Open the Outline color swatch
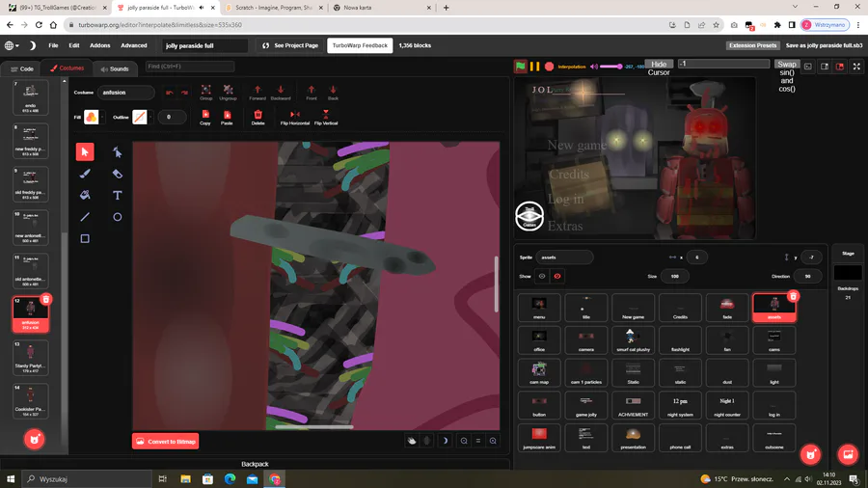 pos(140,117)
